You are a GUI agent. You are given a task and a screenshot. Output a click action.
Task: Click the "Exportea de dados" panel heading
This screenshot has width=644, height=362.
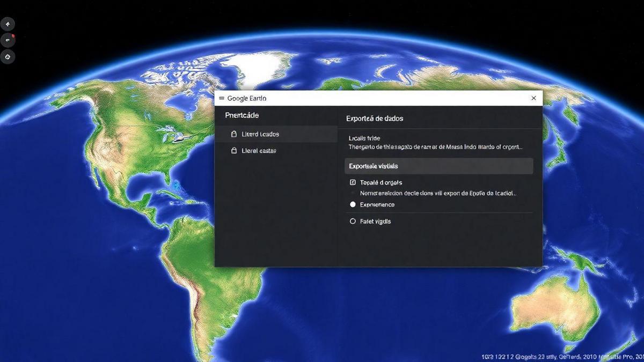374,118
